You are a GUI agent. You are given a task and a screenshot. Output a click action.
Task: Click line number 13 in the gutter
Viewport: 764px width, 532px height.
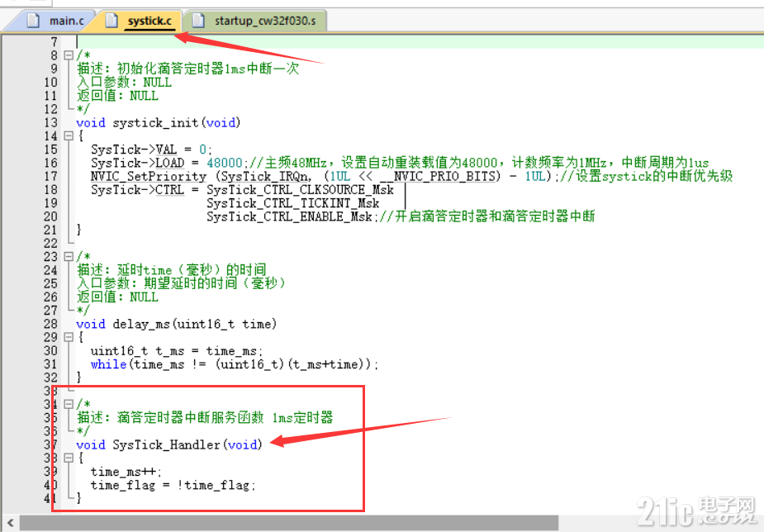tap(50, 123)
